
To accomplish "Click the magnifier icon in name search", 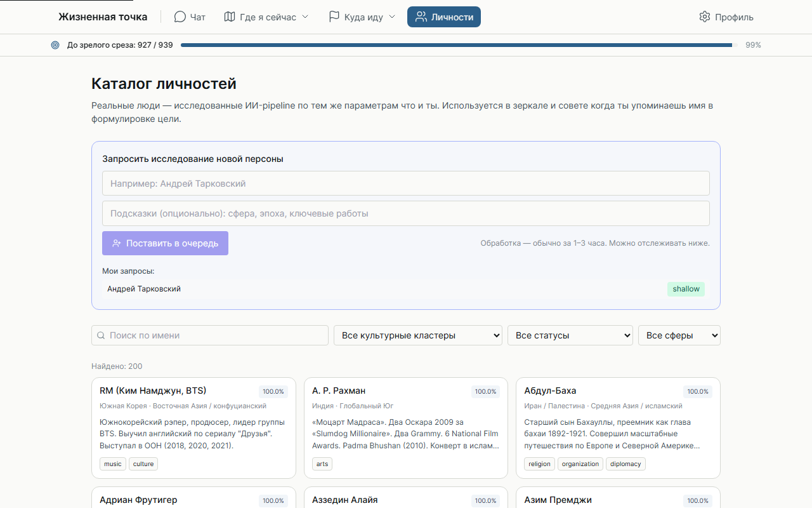I will click(x=101, y=335).
